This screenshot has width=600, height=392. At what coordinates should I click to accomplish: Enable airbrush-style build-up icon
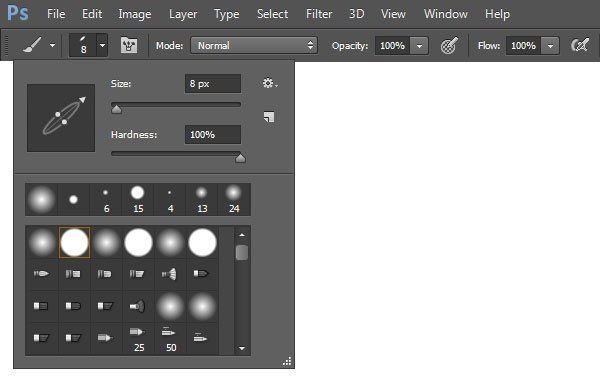tap(580, 46)
